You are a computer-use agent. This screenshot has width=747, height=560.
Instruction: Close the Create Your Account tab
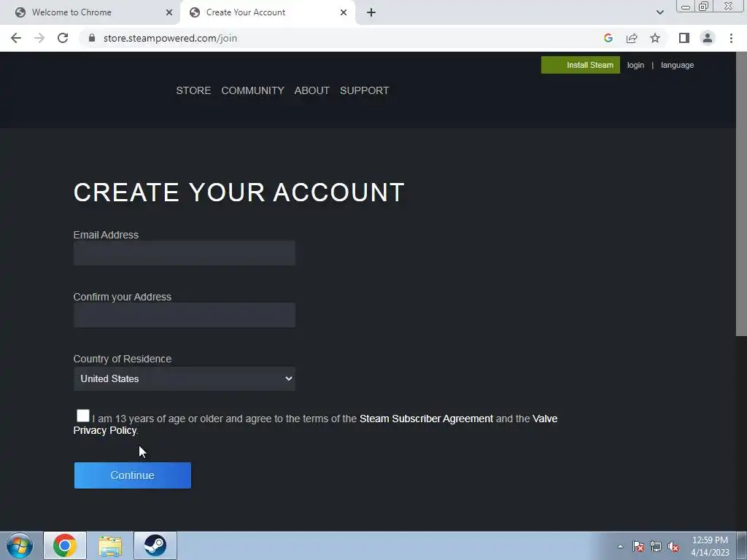point(344,12)
